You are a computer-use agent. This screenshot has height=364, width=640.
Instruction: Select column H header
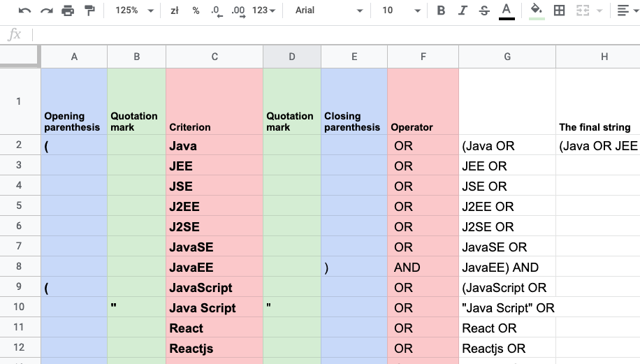598,57
